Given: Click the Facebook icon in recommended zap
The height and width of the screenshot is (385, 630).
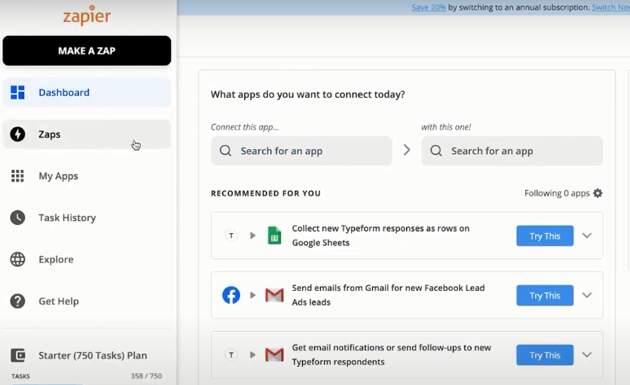Looking at the screenshot, I should [x=231, y=295].
